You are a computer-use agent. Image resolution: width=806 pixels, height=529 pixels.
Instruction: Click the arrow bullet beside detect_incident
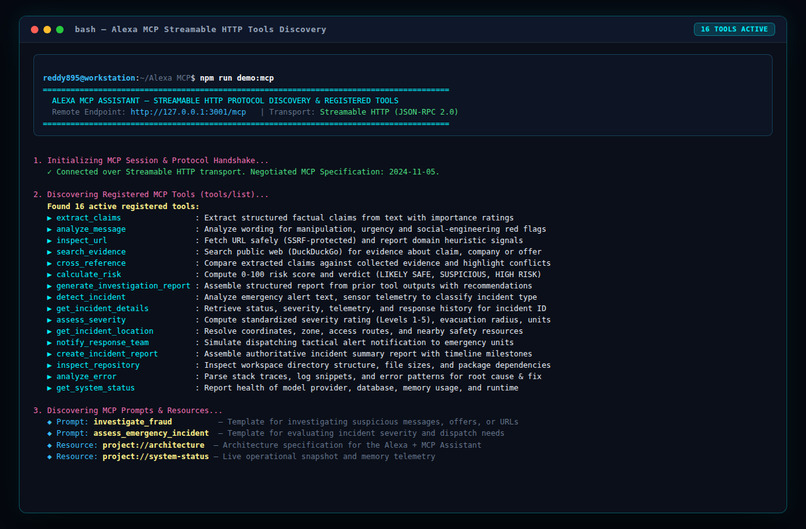point(49,297)
